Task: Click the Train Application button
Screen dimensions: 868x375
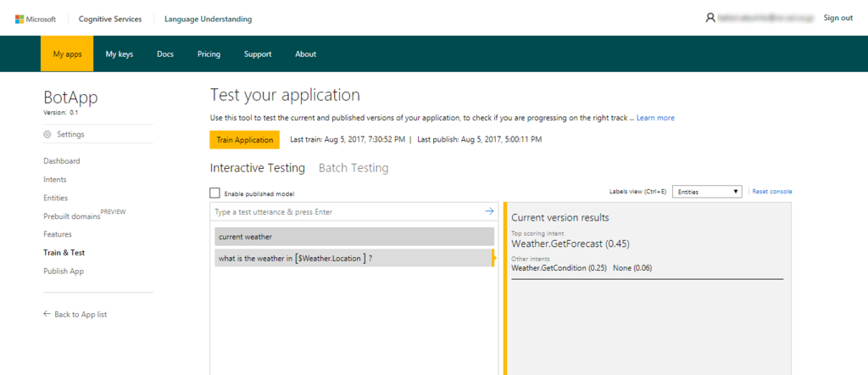Action: (245, 140)
